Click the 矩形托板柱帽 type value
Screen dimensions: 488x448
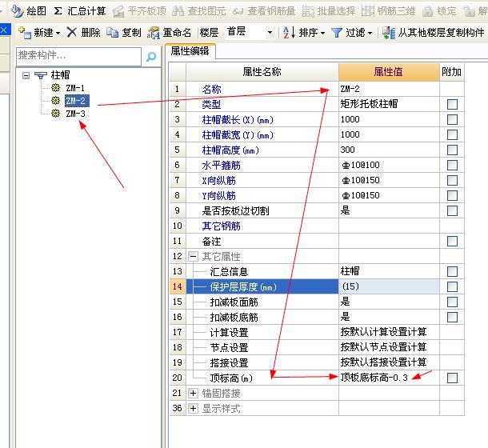tap(389, 104)
